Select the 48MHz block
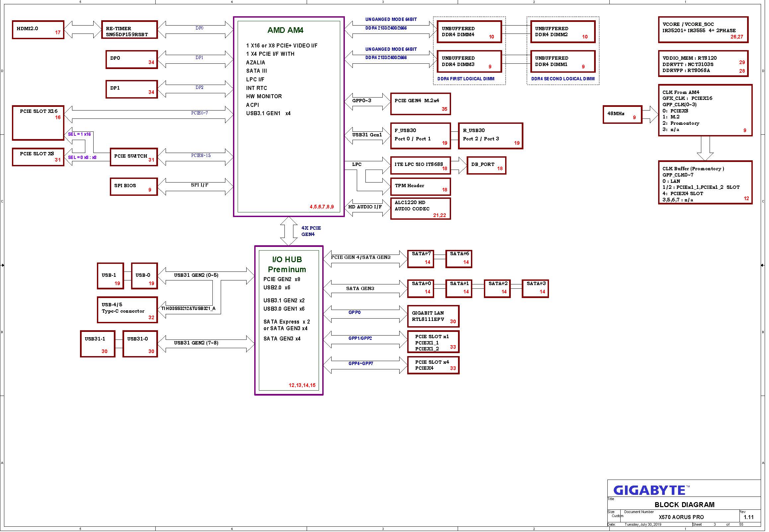Image resolution: width=769 pixels, height=532 pixels. point(622,115)
